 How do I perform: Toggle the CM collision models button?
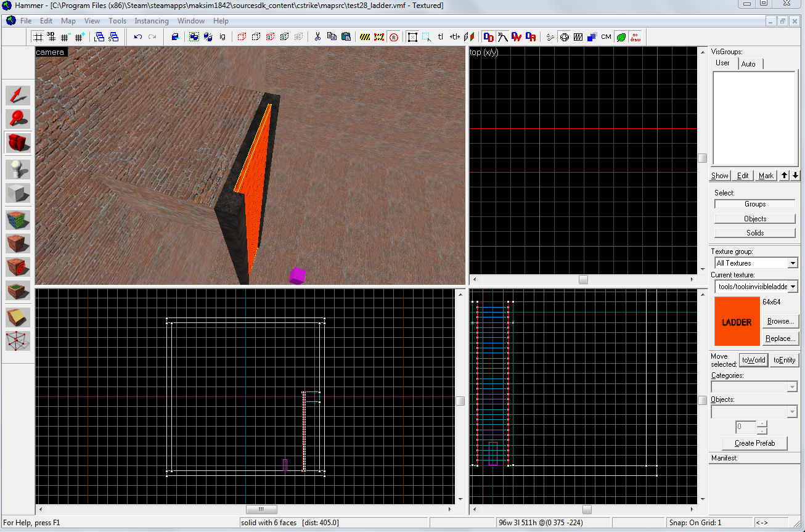tap(607, 37)
